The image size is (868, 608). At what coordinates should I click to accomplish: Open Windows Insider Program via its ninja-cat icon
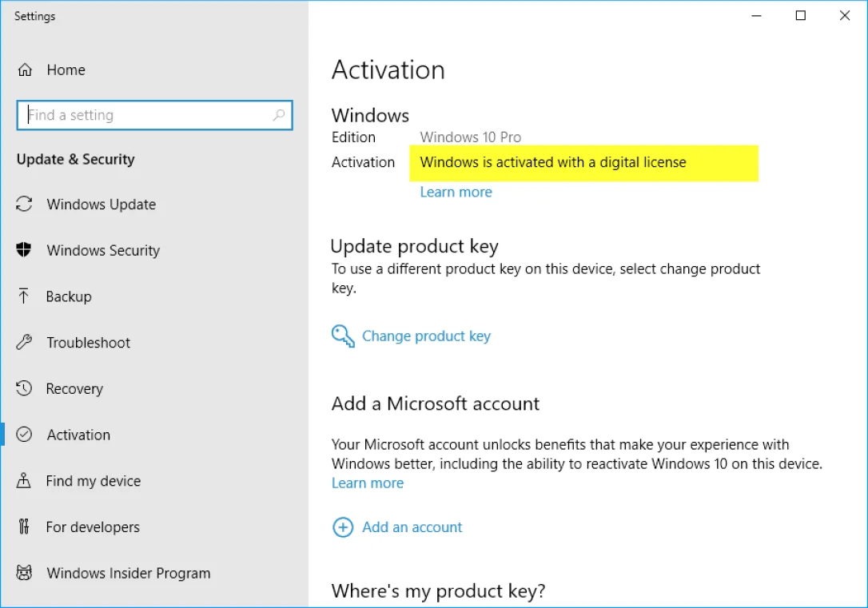(x=25, y=574)
